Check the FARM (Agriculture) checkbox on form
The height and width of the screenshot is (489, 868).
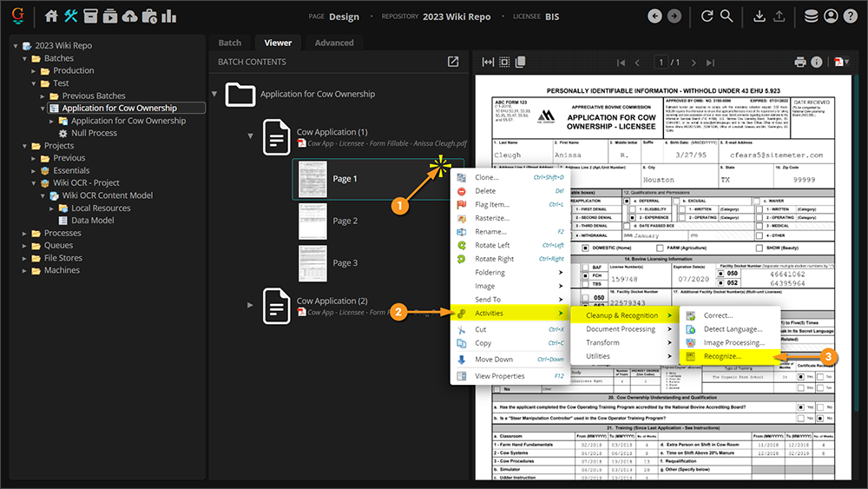coord(661,248)
